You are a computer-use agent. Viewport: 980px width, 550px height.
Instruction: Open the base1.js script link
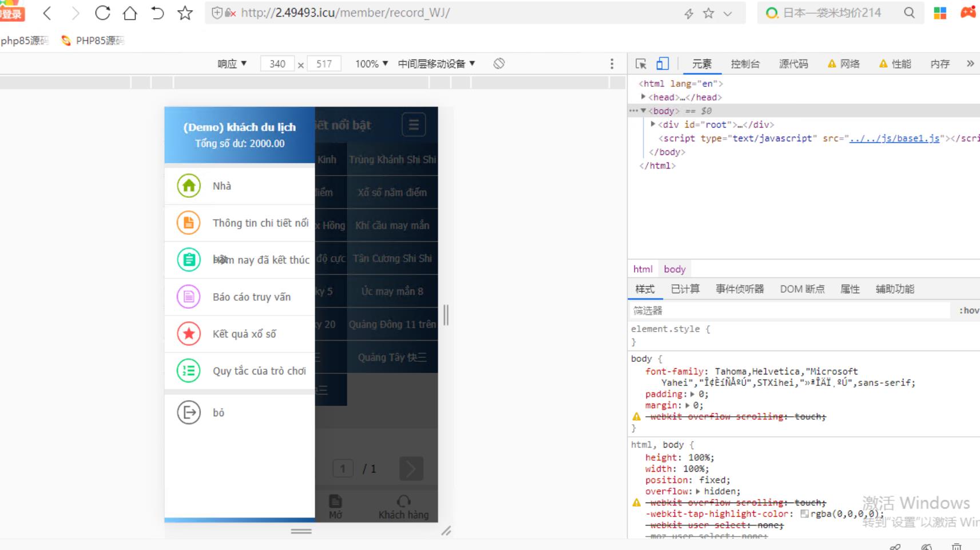(x=894, y=138)
